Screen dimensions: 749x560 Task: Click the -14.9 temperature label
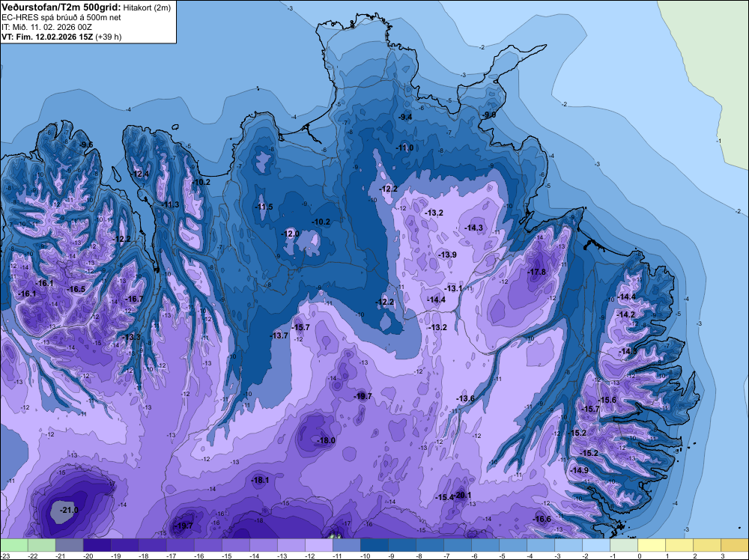point(580,471)
